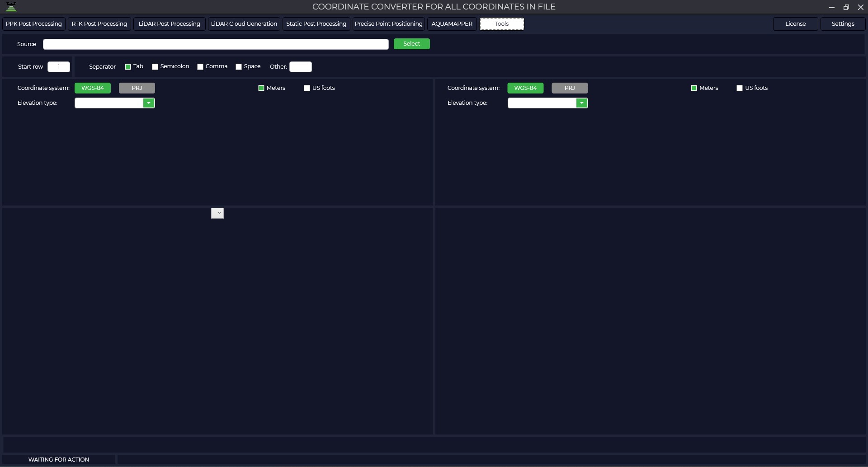Click the Tools tab

pyautogui.click(x=502, y=24)
